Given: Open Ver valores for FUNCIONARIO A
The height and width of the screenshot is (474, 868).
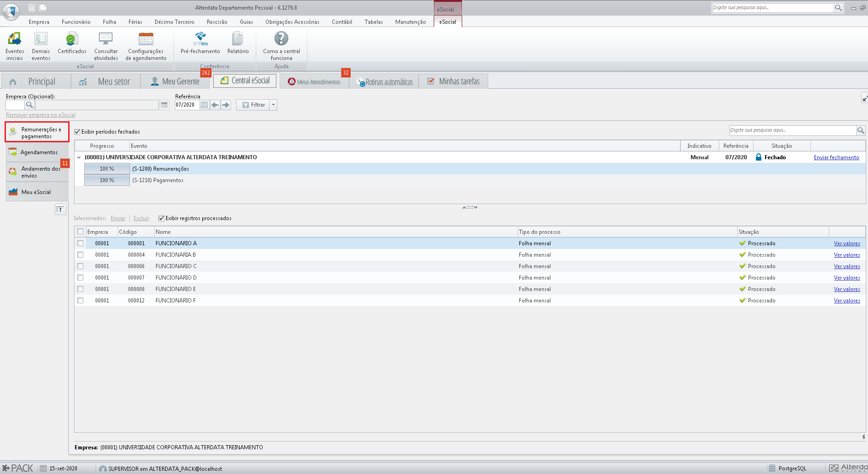Looking at the screenshot, I should point(847,243).
